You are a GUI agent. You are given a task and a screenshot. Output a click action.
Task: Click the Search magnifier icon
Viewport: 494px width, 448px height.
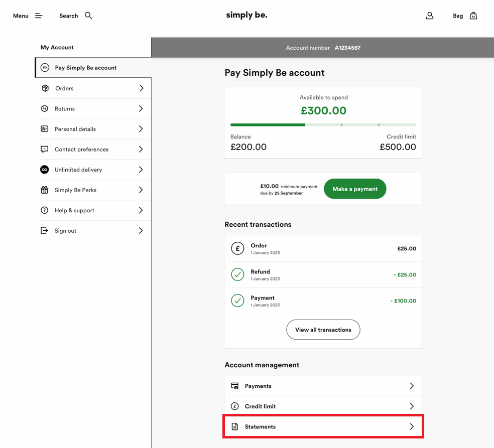[88, 16]
